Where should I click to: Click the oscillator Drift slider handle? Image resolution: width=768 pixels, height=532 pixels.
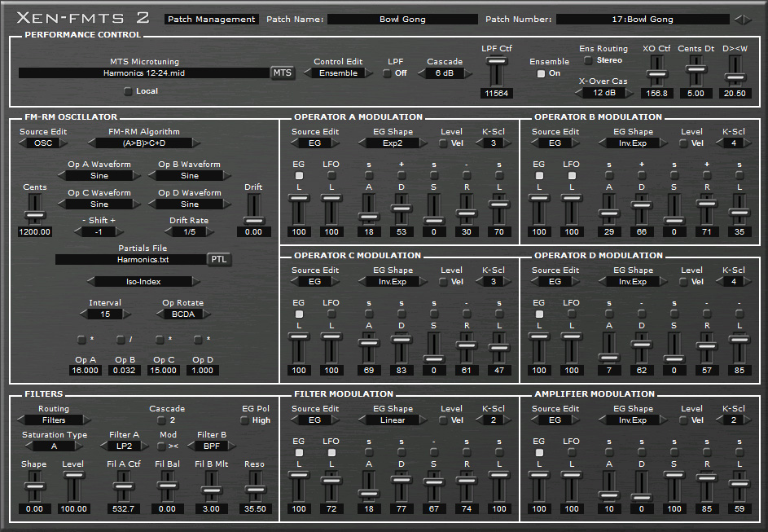click(254, 221)
